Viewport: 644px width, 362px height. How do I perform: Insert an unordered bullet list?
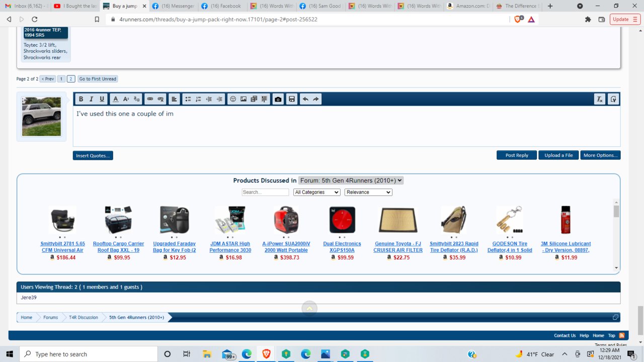pyautogui.click(x=188, y=99)
